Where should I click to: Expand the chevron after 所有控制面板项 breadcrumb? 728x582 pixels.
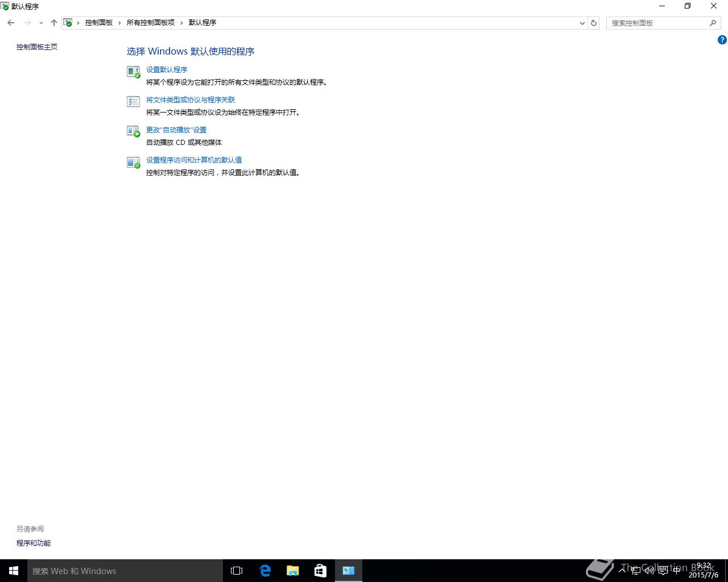pos(182,23)
